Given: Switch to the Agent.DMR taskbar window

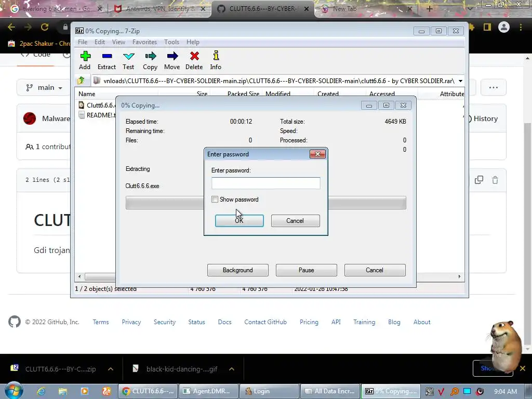Looking at the screenshot, I should click(209, 391).
